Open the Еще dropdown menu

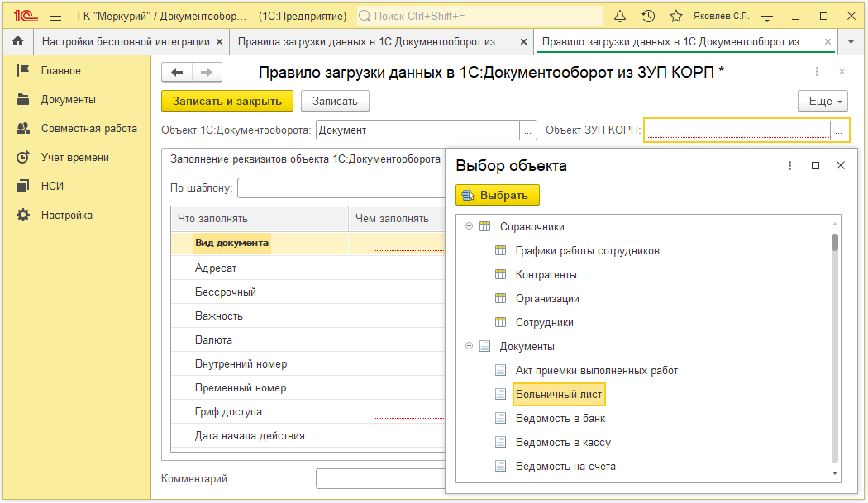point(823,102)
